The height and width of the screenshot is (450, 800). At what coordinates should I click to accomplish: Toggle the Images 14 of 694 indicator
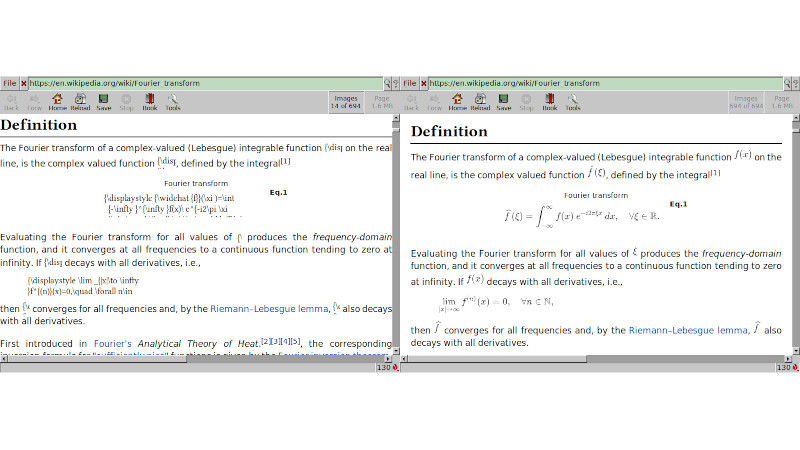click(x=346, y=102)
